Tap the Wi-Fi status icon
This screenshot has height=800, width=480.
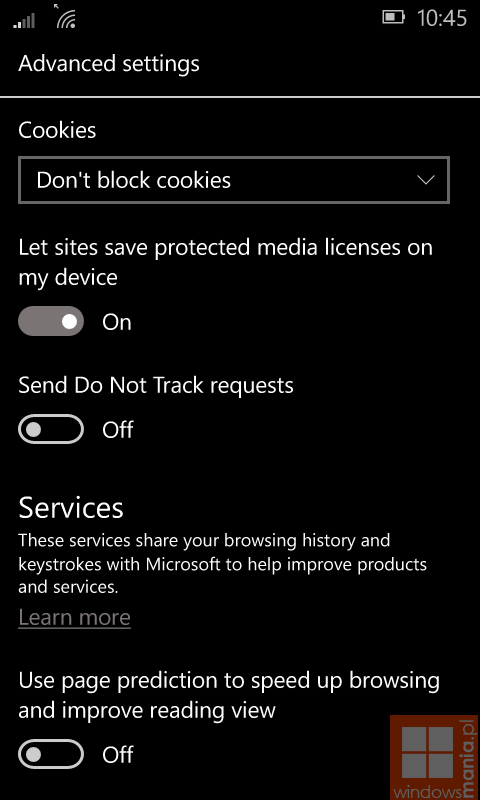pyautogui.click(x=66, y=18)
